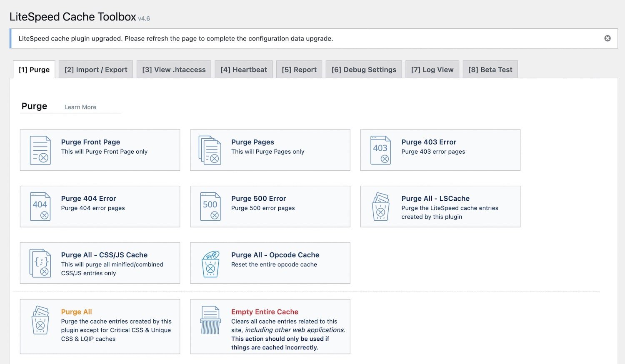This screenshot has height=364, width=625.
Task: Click 'Purge 500 error pages' description
Action: point(263,208)
